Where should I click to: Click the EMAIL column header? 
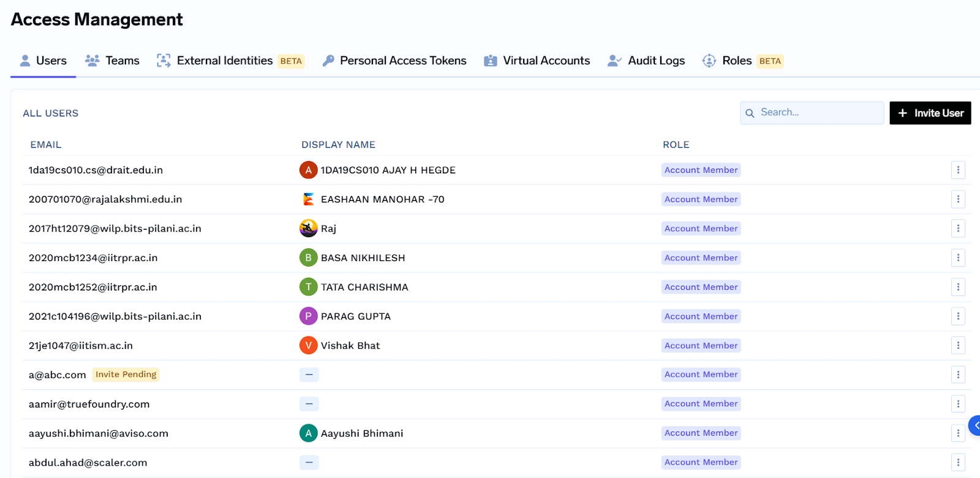tap(46, 145)
